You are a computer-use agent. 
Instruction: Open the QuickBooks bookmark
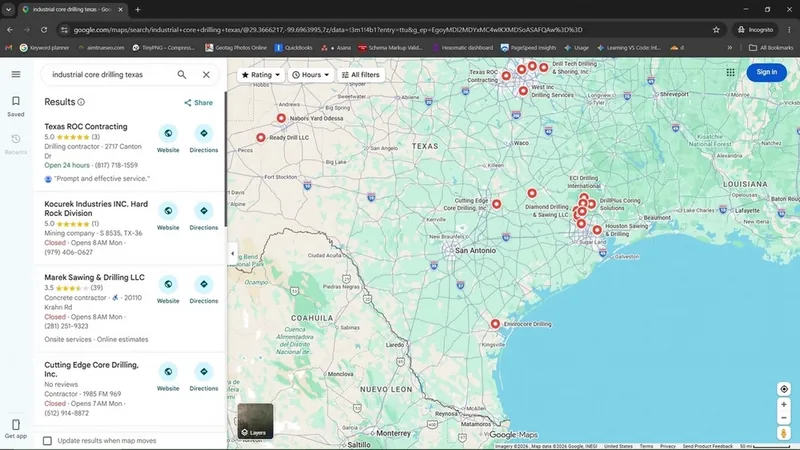point(293,47)
